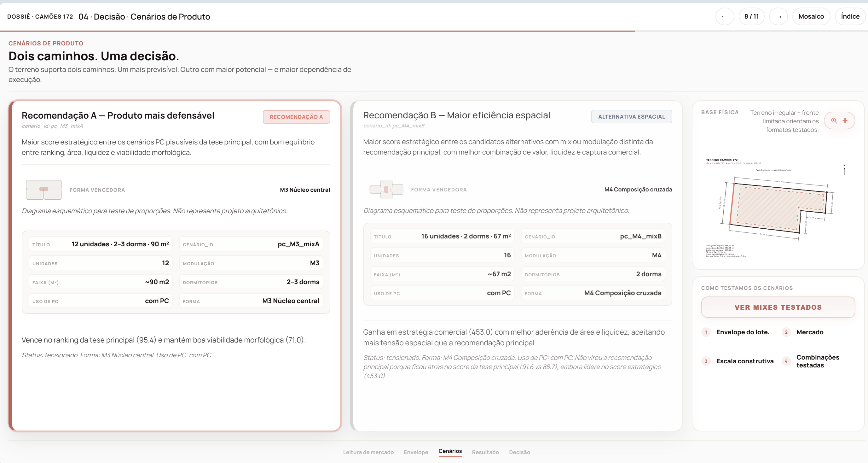The height and width of the screenshot is (463, 868).
Task: Go to the previous slide with left arrow
Action: (x=725, y=16)
